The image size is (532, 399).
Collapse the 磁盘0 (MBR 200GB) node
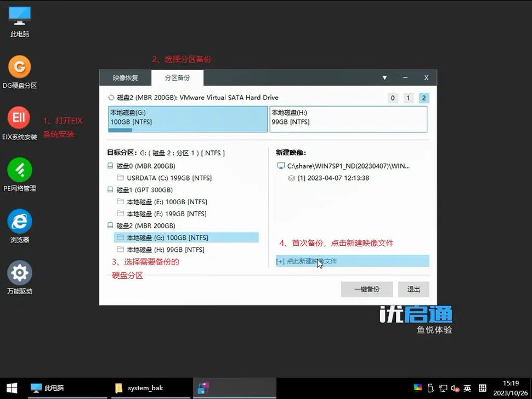[x=110, y=166]
